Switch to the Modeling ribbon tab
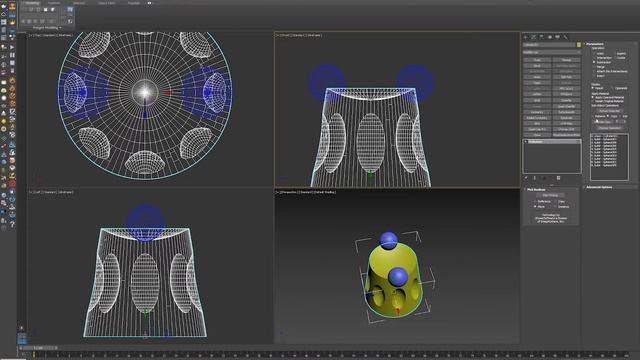 tap(31, 3)
